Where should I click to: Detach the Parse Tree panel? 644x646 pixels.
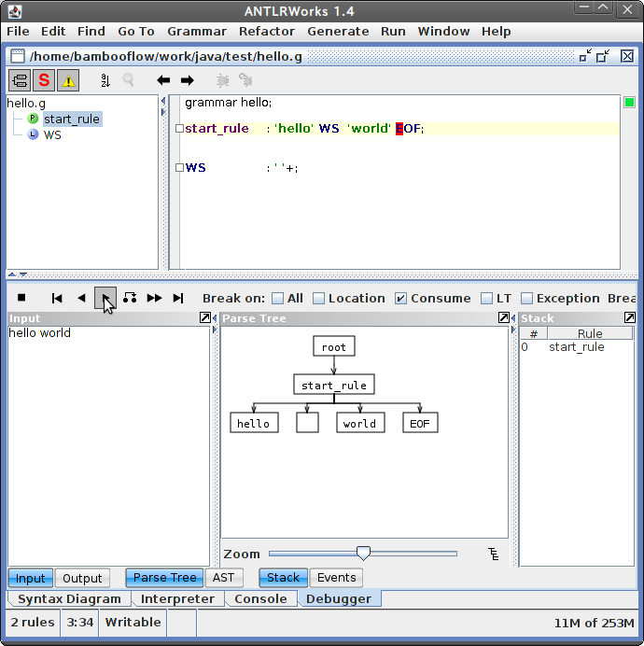pyautogui.click(x=503, y=317)
